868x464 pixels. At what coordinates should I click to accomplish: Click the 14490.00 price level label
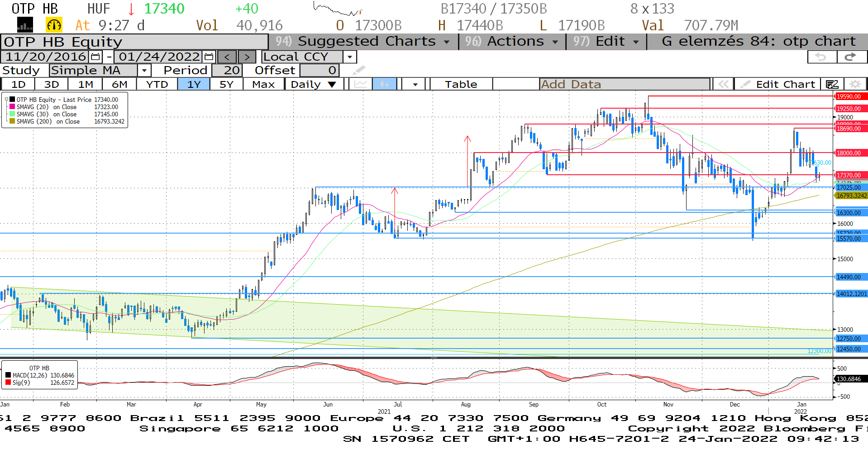[x=850, y=277]
